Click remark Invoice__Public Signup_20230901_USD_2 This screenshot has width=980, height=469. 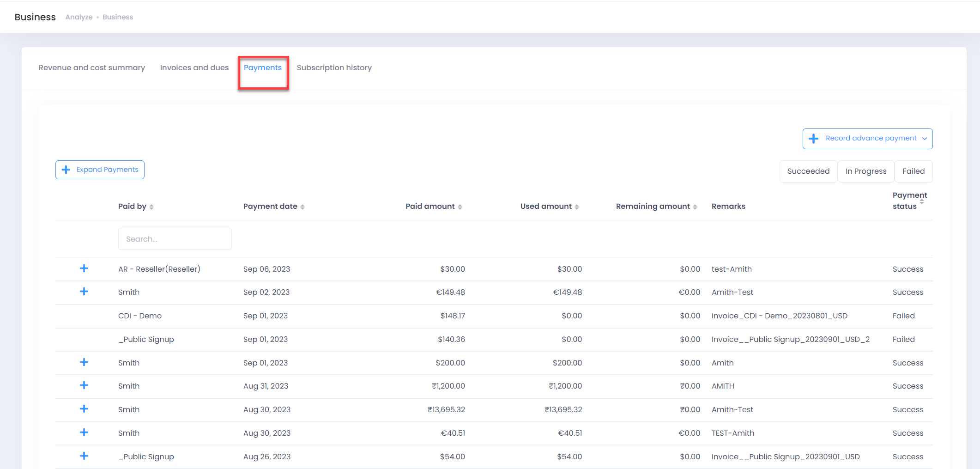click(791, 339)
